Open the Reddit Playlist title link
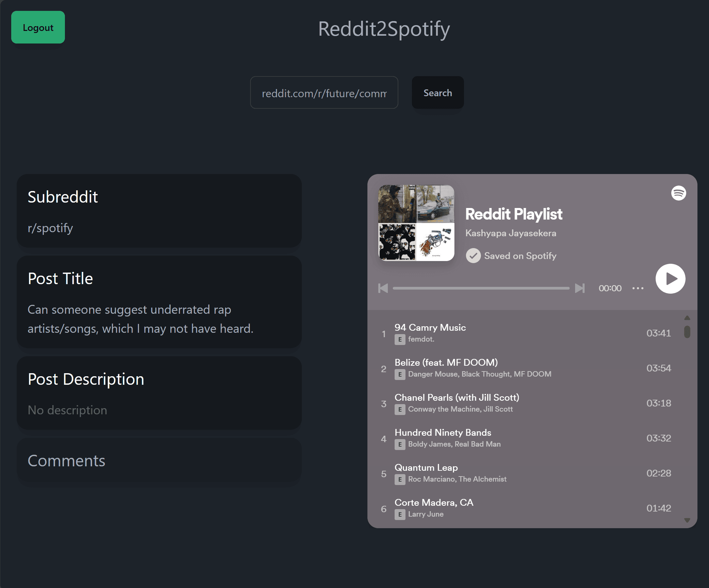Image resolution: width=709 pixels, height=588 pixels. 514,214
